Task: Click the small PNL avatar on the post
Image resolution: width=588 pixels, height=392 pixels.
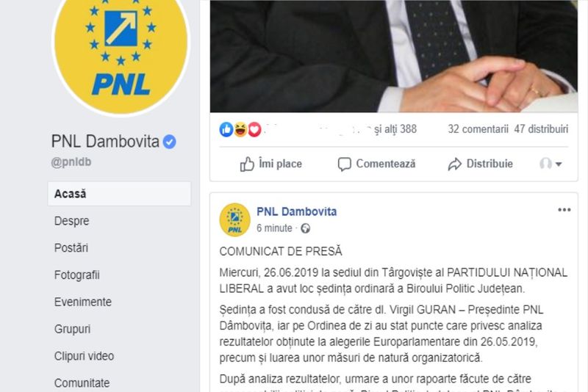Action: (x=234, y=219)
